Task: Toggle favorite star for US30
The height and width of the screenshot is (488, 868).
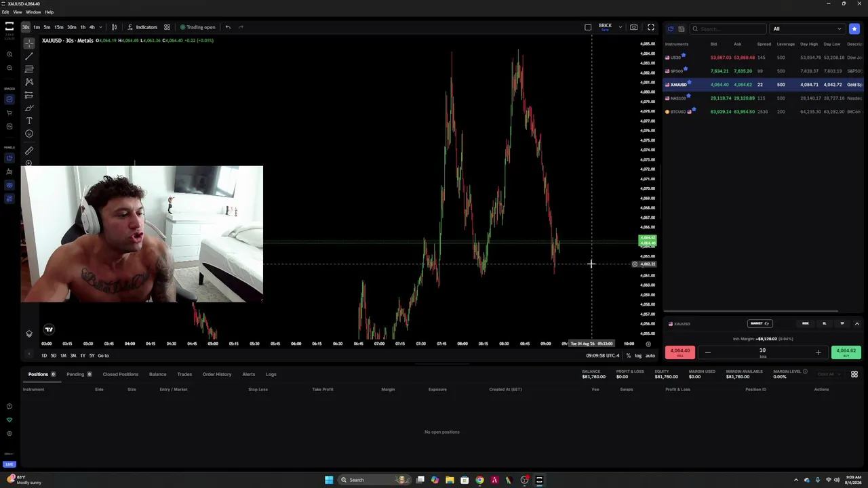Action: [684, 55]
